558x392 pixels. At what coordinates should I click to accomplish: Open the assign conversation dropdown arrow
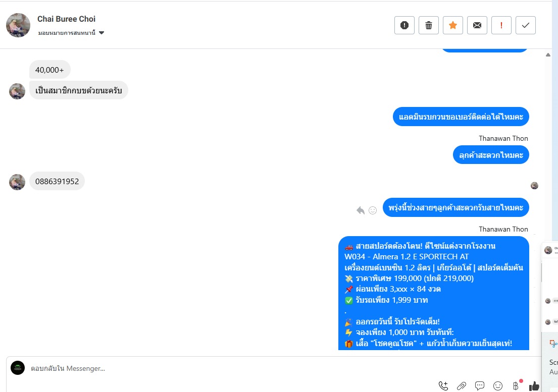pos(102,33)
